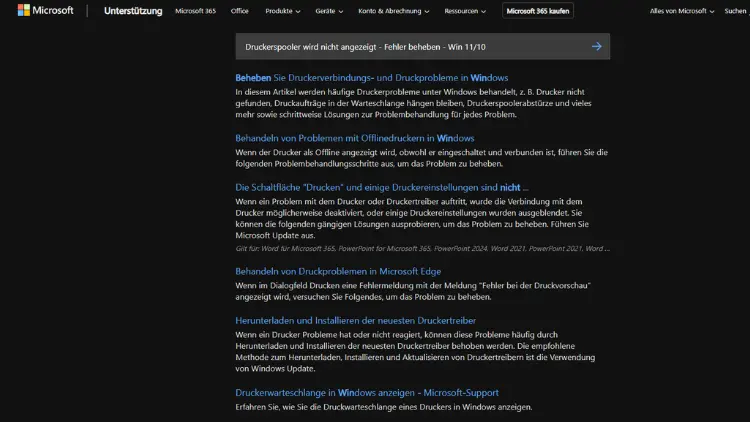This screenshot has width=750, height=422.
Task: Open the Office menu item
Action: point(239,11)
